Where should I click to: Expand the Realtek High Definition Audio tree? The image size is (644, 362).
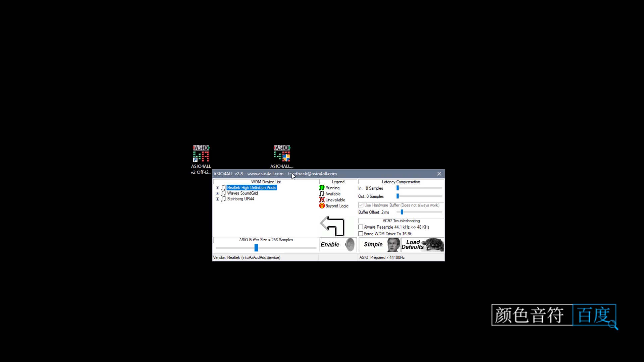(218, 187)
